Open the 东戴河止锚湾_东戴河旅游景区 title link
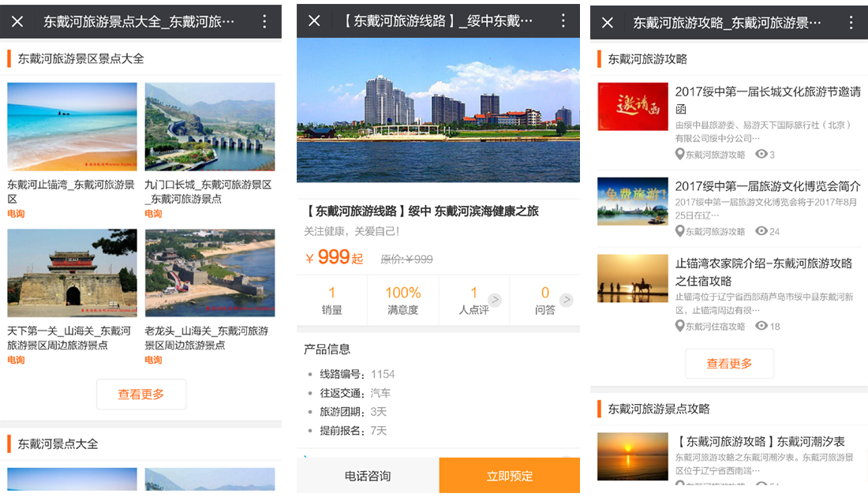This screenshot has height=501, width=868. click(x=71, y=192)
